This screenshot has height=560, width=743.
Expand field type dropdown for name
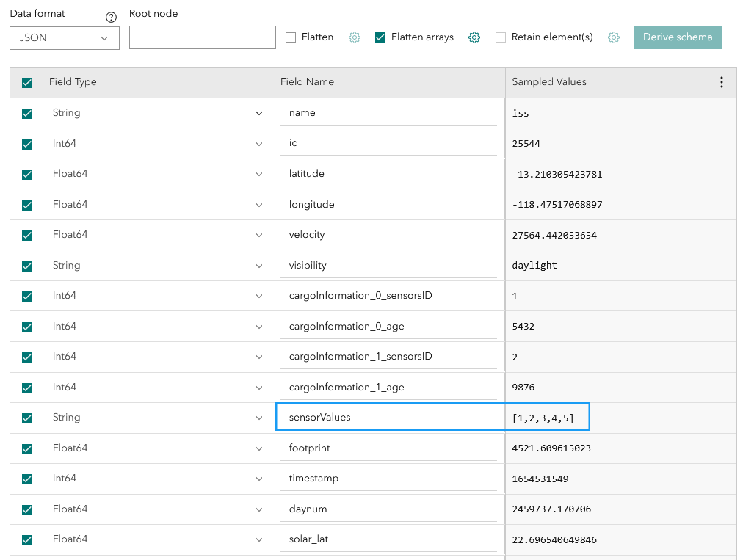(258, 113)
